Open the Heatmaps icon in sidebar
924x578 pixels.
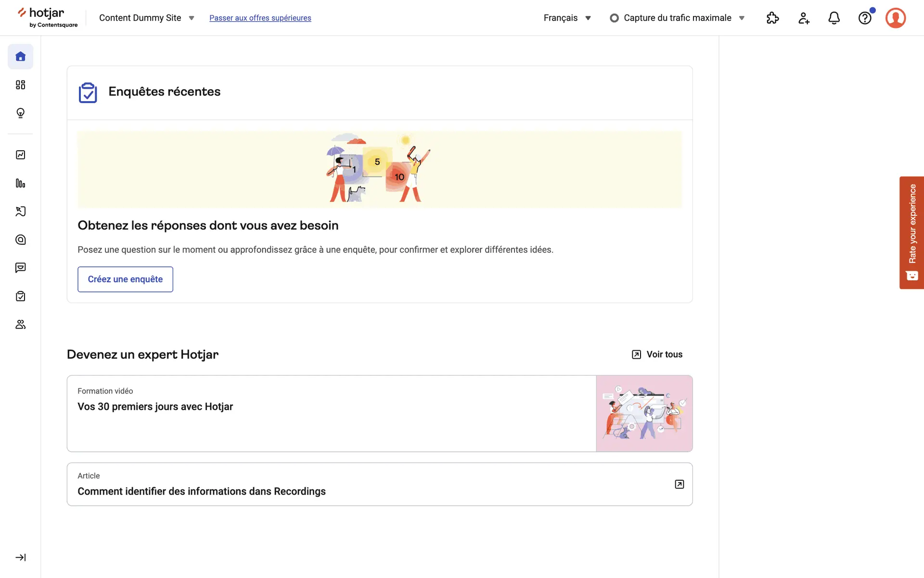20,239
